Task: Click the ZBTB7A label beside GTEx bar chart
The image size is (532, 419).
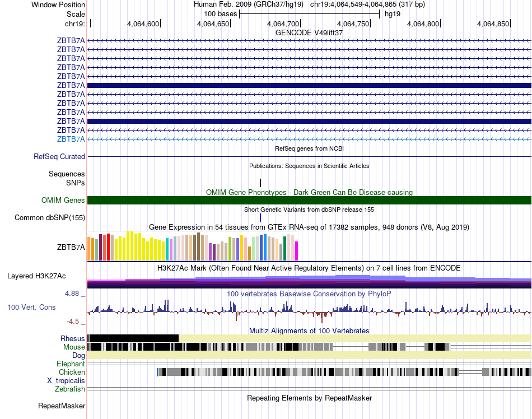Action: [x=71, y=247]
